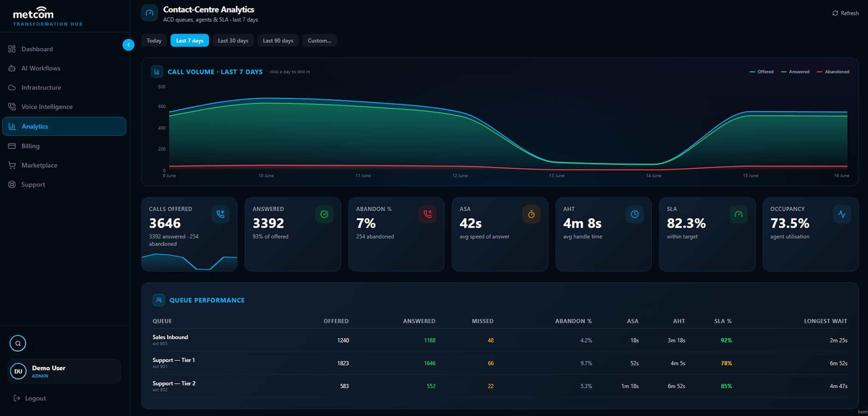Click the Demo User profile name
The width and height of the screenshot is (868, 416).
point(48,368)
